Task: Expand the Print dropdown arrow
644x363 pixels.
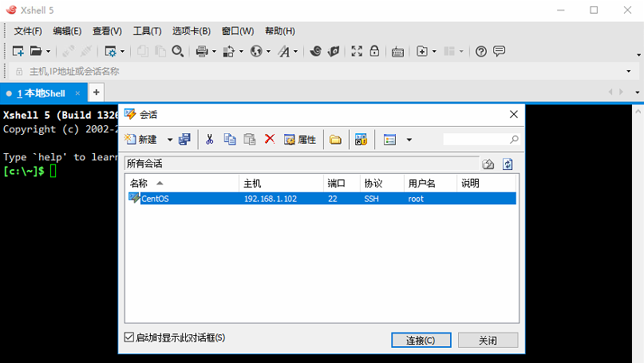Action: 214,52
